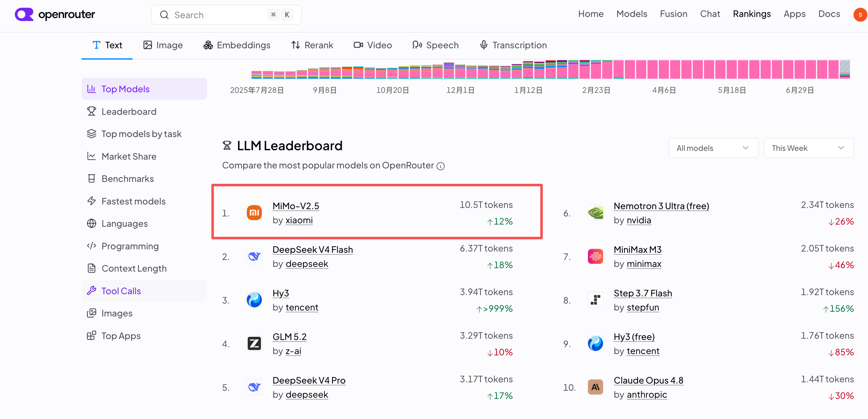Open the stepfun provider link
This screenshot has width=868, height=419.
click(643, 307)
